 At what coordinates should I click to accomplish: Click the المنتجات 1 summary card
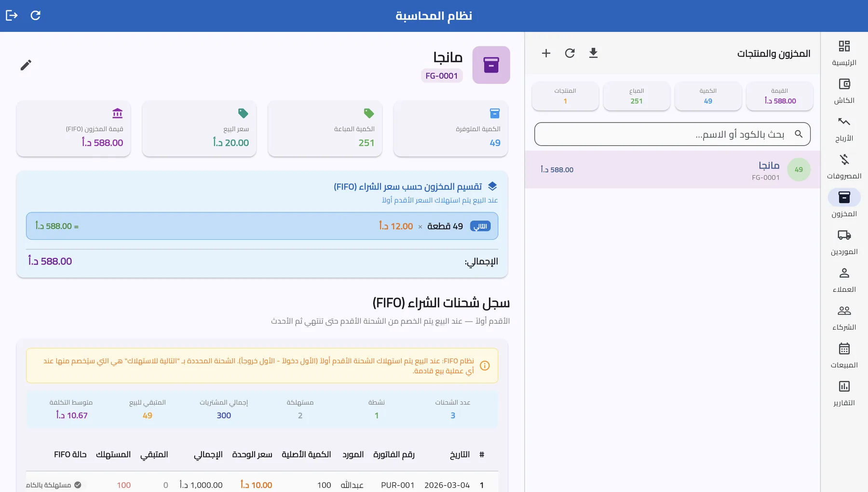pos(565,96)
